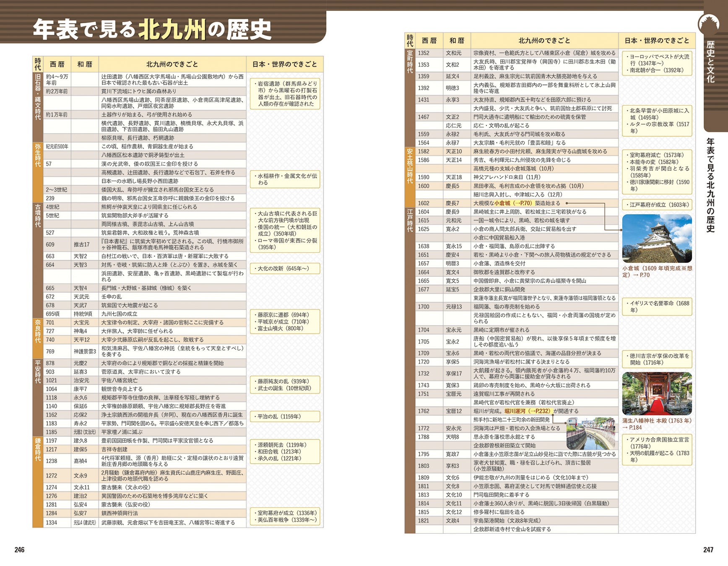Click the 神父アレハンドロ来日（11月） event
Viewport: 728px width, 566px height.
[x=544, y=177]
